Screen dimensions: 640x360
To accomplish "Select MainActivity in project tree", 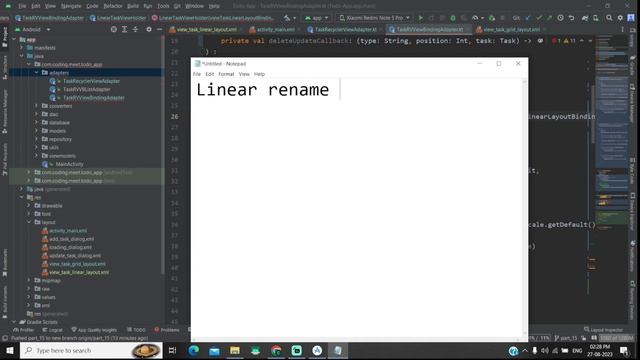I will click(x=69, y=164).
